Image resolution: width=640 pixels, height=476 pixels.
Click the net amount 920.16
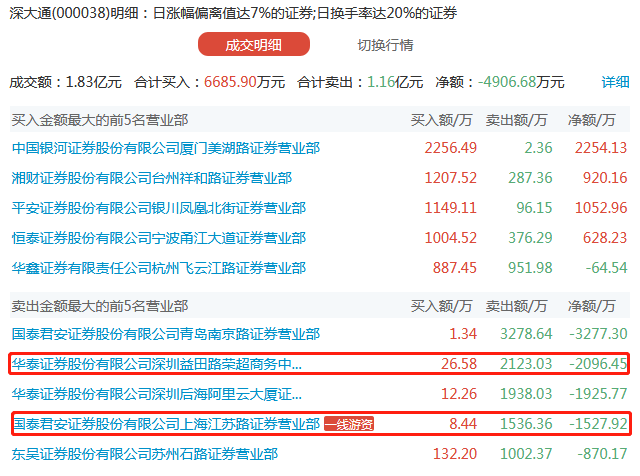[x=605, y=178]
